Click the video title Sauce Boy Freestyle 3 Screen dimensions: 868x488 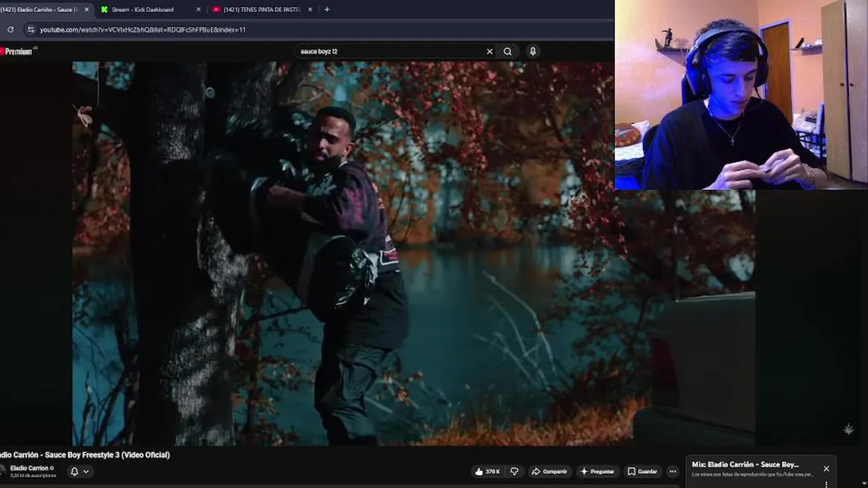click(x=85, y=455)
